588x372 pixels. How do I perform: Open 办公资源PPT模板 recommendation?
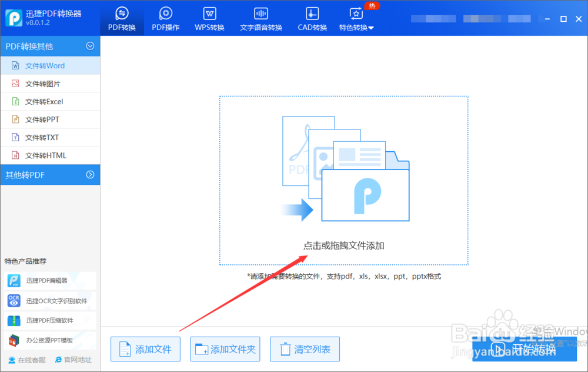(x=50, y=340)
